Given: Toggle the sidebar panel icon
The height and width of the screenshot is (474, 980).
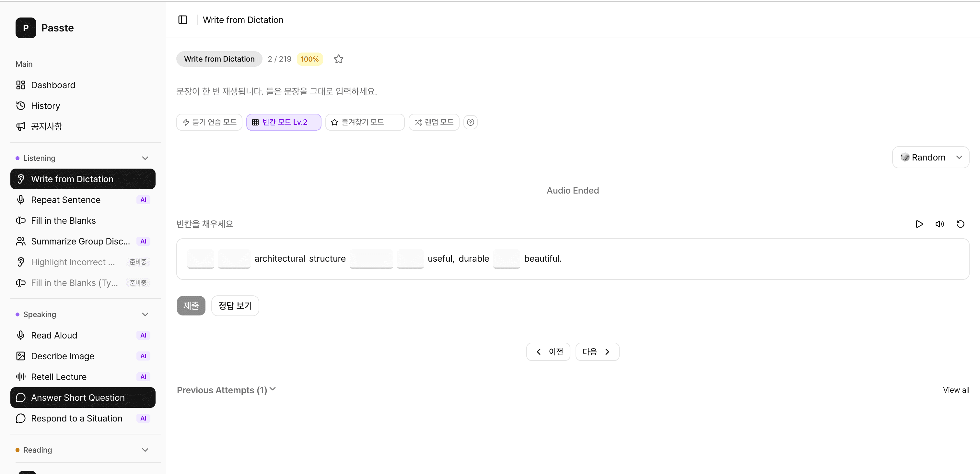Looking at the screenshot, I should point(182,20).
